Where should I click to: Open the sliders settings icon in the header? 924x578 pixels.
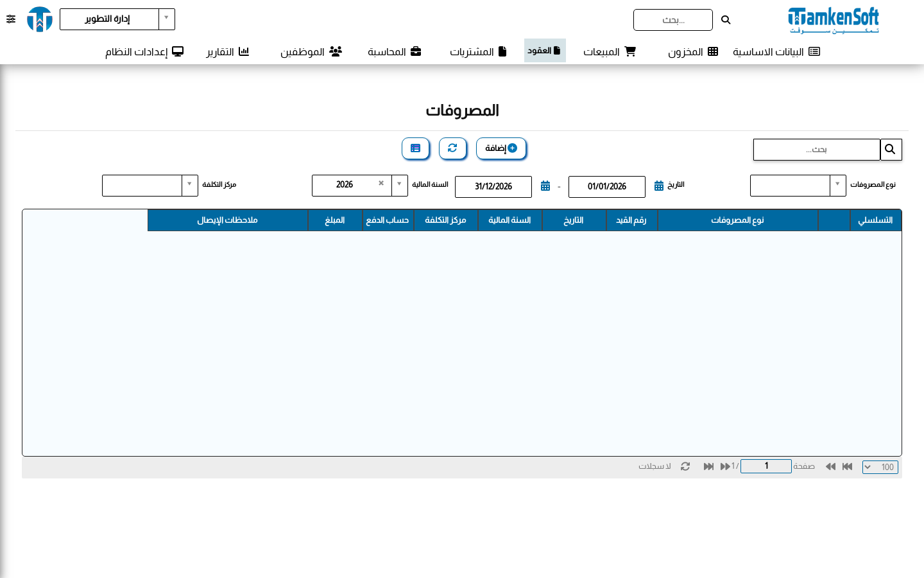(x=11, y=19)
